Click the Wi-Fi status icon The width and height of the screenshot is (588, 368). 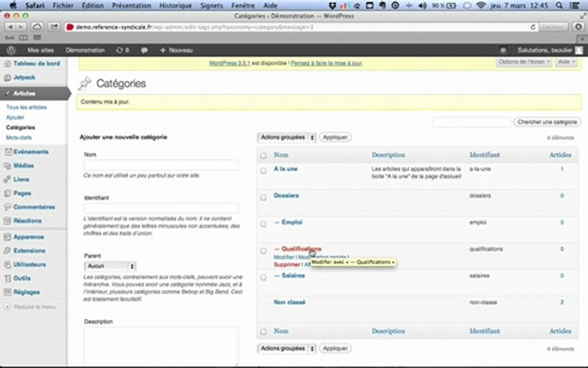pos(481,6)
